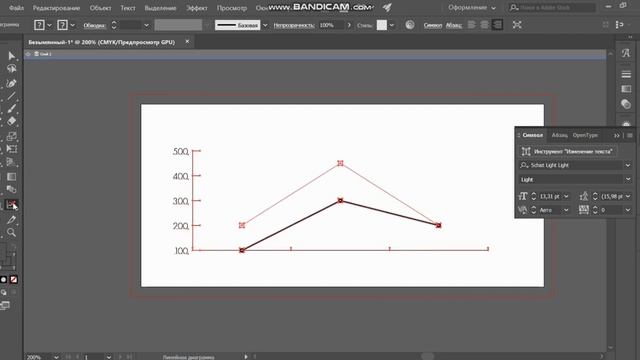The height and width of the screenshot is (360, 640).
Task: Select the Lasso tool
Action: tap(11, 69)
